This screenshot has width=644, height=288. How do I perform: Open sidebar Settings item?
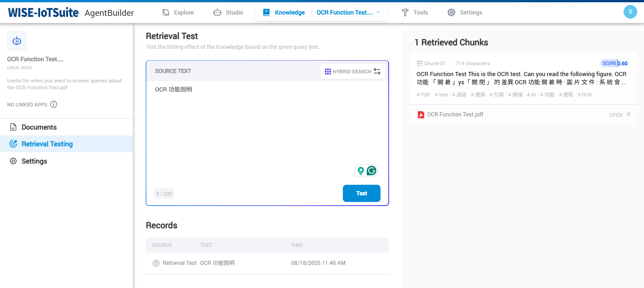(x=66, y=161)
